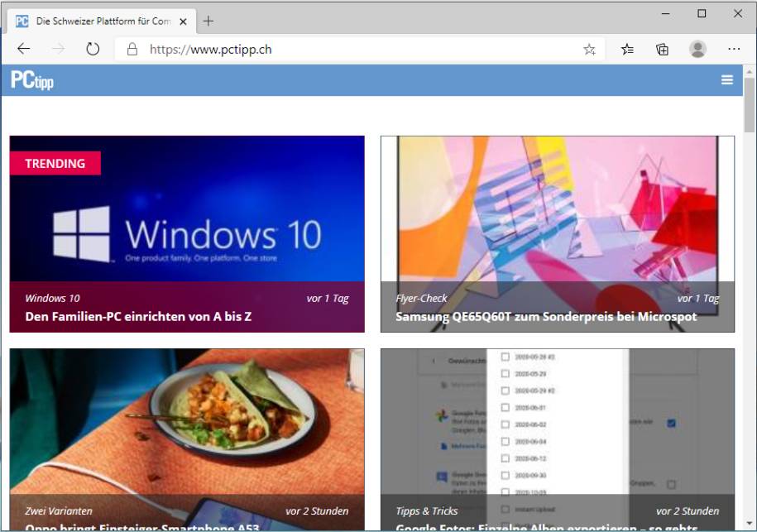Click the 'Windows 10' category label

coord(53,299)
